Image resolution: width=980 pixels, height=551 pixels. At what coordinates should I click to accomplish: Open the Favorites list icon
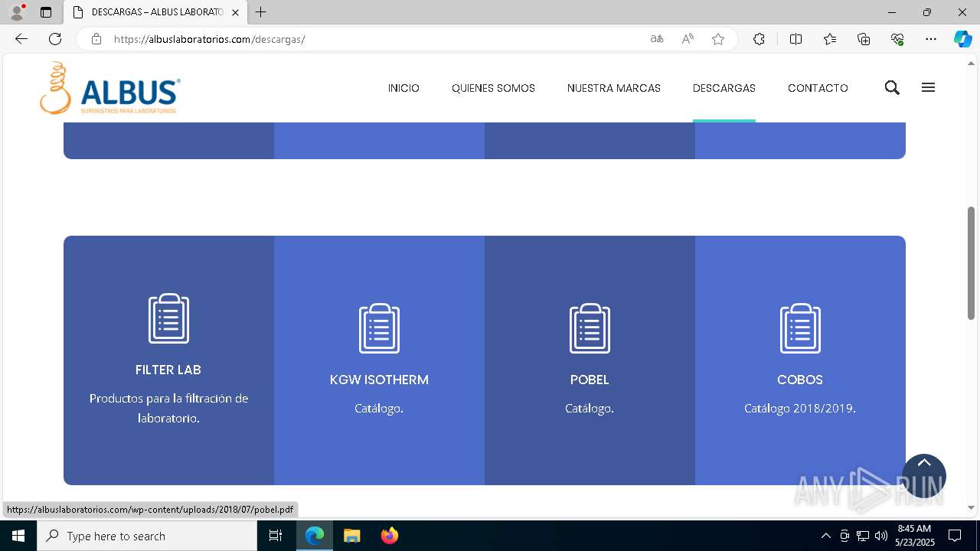(x=830, y=39)
